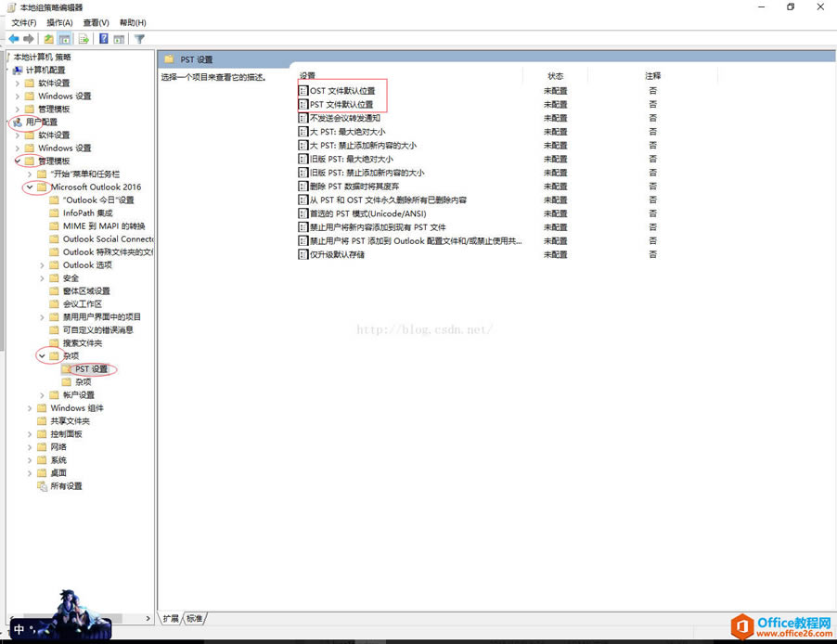Expand the 桌面 folder node
The image size is (837, 644).
click(30, 473)
